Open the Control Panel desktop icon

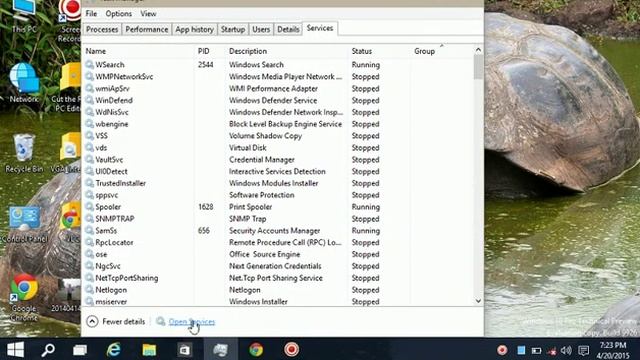coord(24,225)
